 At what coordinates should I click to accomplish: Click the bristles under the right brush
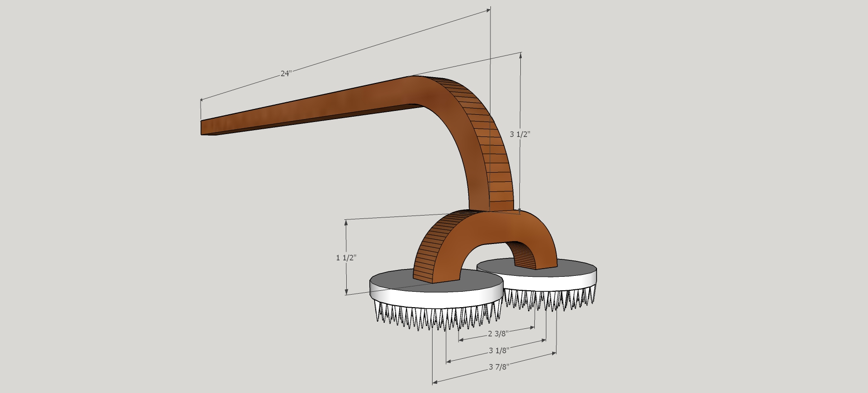coord(550,300)
